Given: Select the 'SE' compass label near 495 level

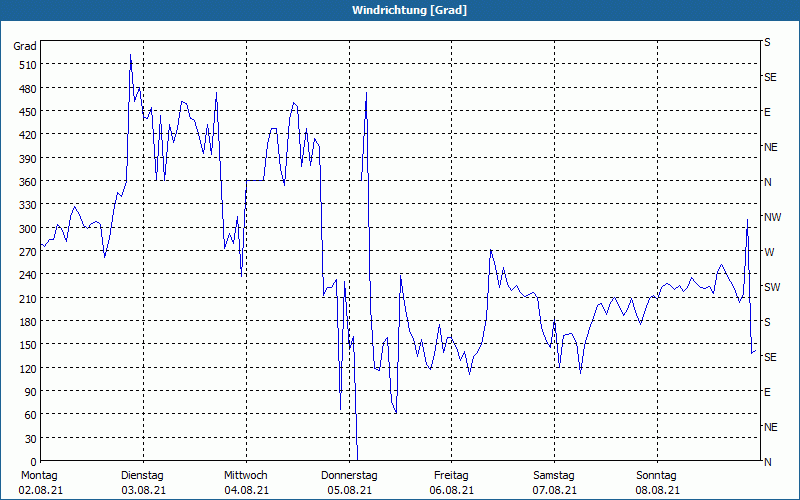Looking at the screenshot, I should click(770, 78).
